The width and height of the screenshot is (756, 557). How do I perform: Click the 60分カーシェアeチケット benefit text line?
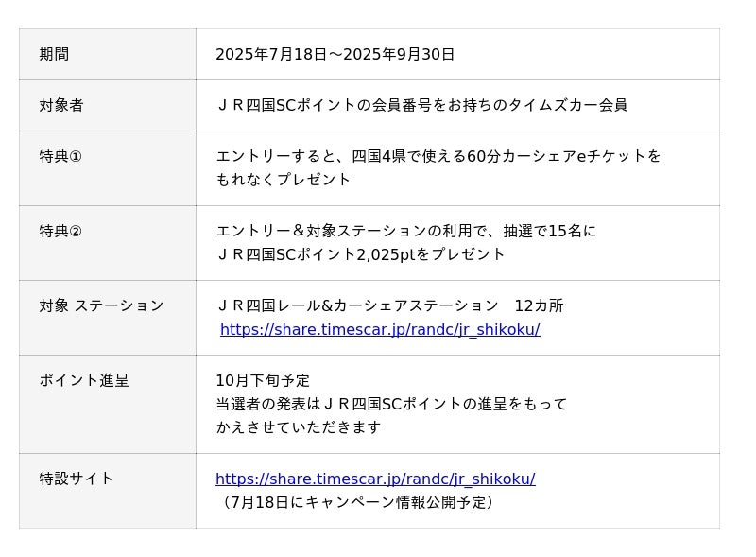tap(438, 157)
